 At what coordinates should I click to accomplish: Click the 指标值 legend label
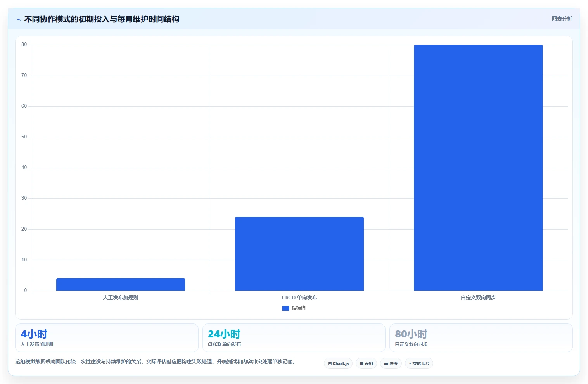[x=299, y=308]
